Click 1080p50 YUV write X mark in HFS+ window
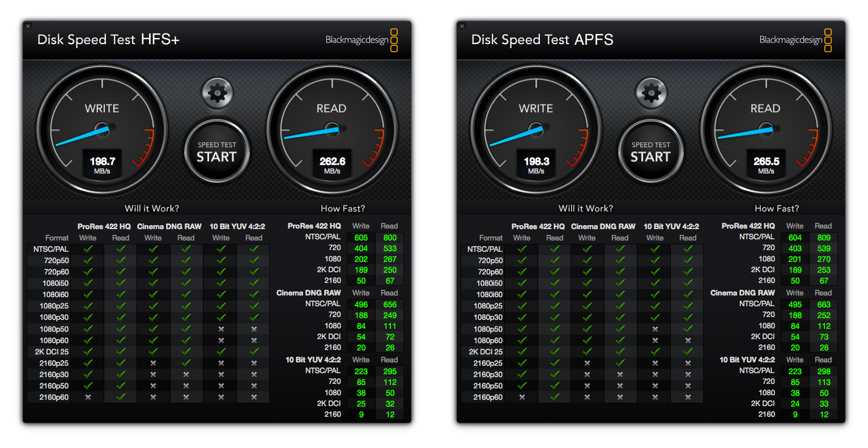Image resolution: width=868 pixels, height=448 pixels. click(221, 329)
